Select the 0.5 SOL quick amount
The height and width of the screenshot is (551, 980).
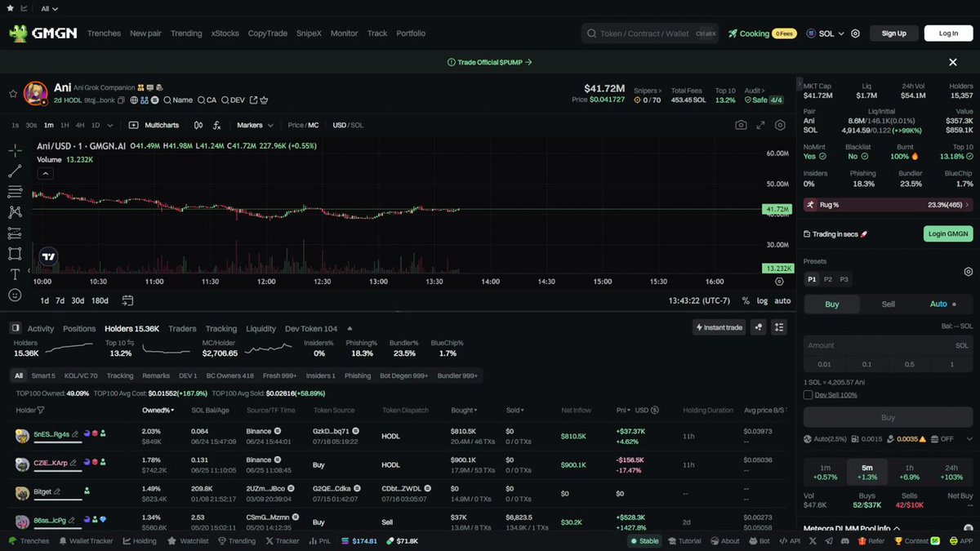910,364
